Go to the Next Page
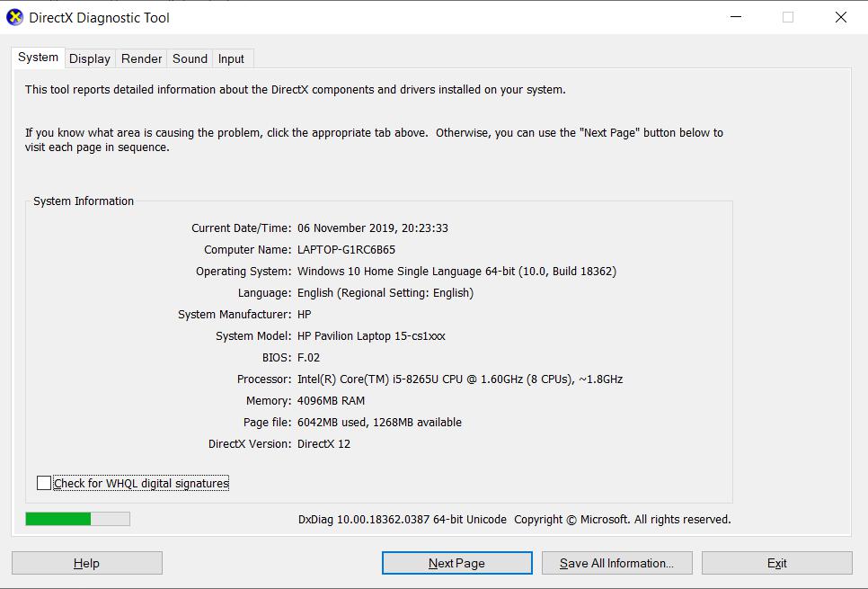 point(456,563)
